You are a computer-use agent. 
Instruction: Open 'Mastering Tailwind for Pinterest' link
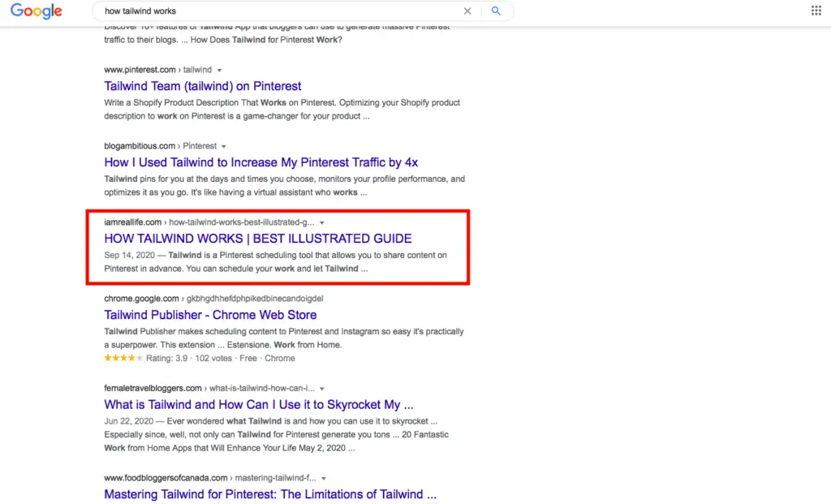tap(270, 494)
